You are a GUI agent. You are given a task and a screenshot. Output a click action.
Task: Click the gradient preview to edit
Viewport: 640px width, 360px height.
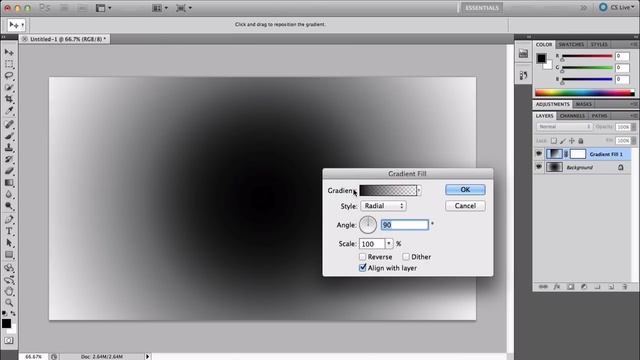[388, 190]
